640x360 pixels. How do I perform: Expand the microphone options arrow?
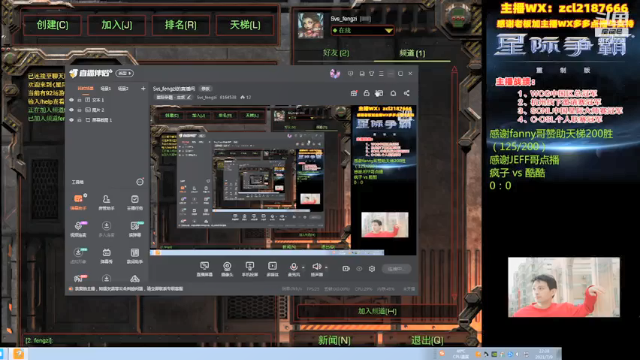tap(303, 267)
